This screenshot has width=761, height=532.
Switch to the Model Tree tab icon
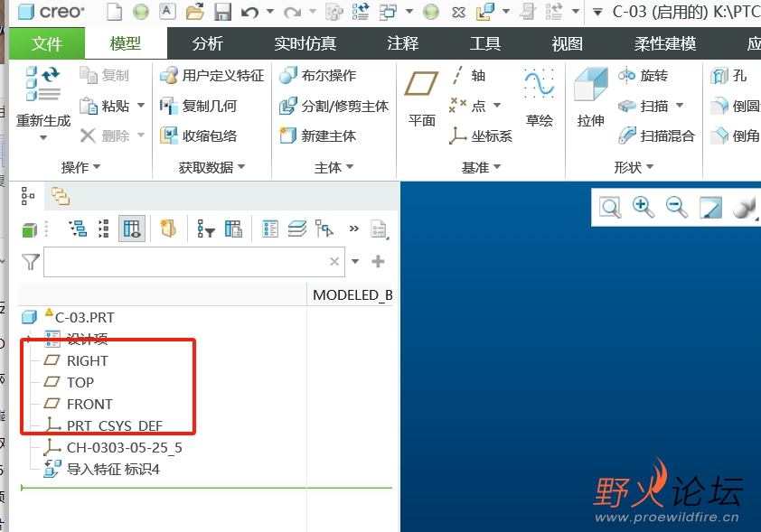[28, 196]
